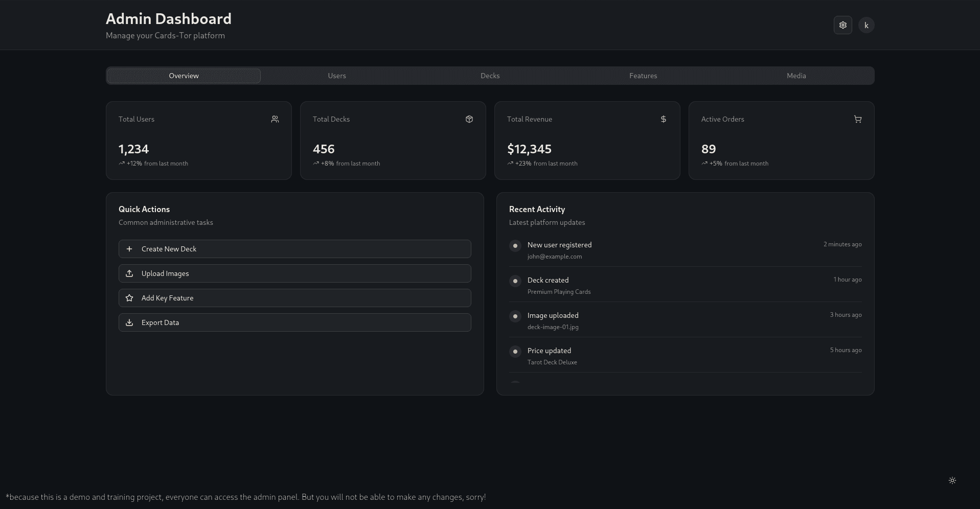Click the upload icon beside Upload Images
The image size is (980, 509).
(x=129, y=273)
